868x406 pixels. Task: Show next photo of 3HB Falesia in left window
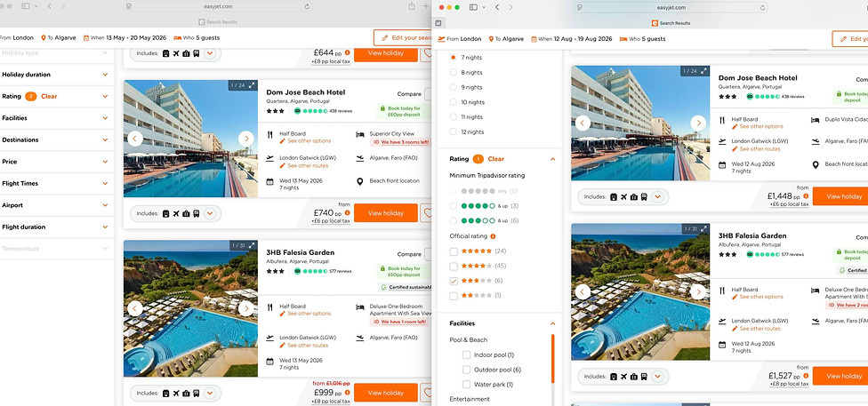click(246, 308)
